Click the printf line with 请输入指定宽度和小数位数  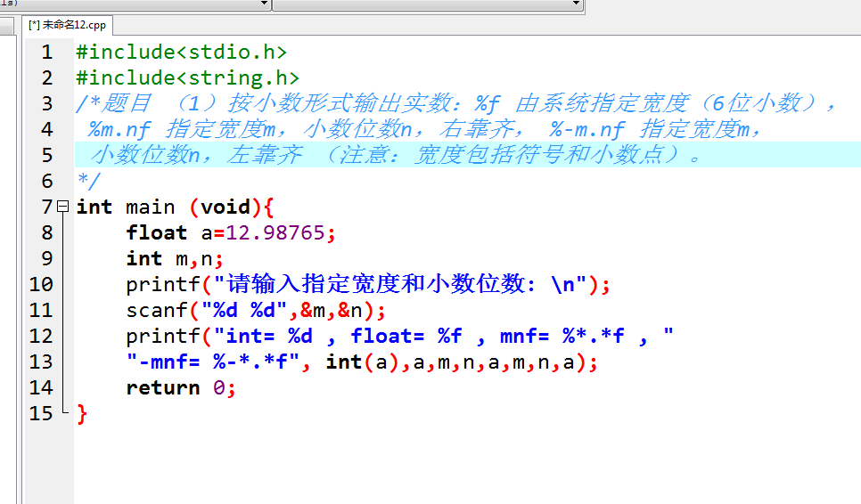(x=368, y=284)
